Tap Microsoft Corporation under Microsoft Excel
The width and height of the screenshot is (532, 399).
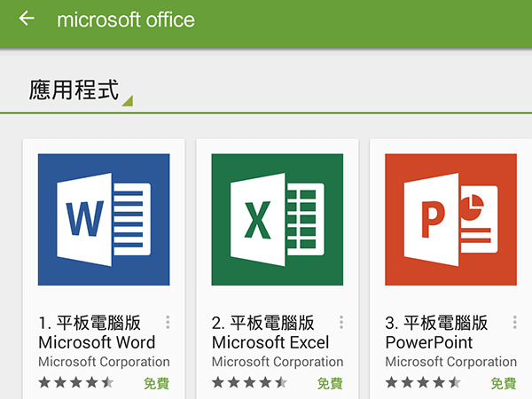click(x=278, y=362)
